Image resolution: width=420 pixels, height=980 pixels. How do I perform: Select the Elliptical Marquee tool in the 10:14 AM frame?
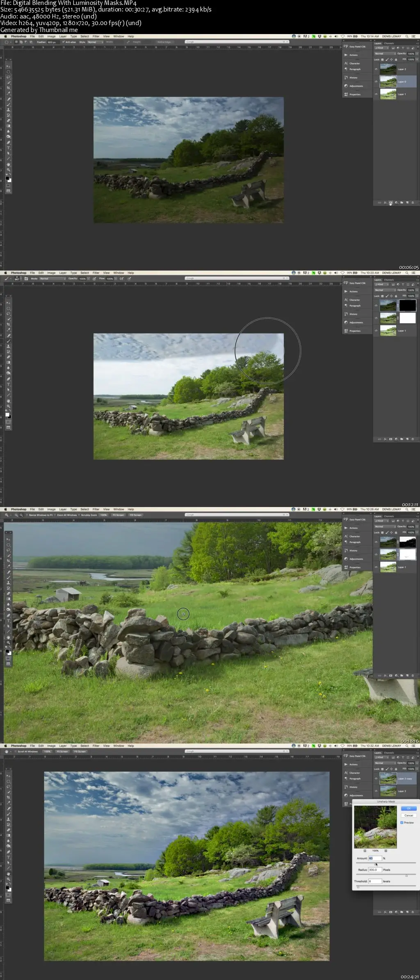[9, 72]
